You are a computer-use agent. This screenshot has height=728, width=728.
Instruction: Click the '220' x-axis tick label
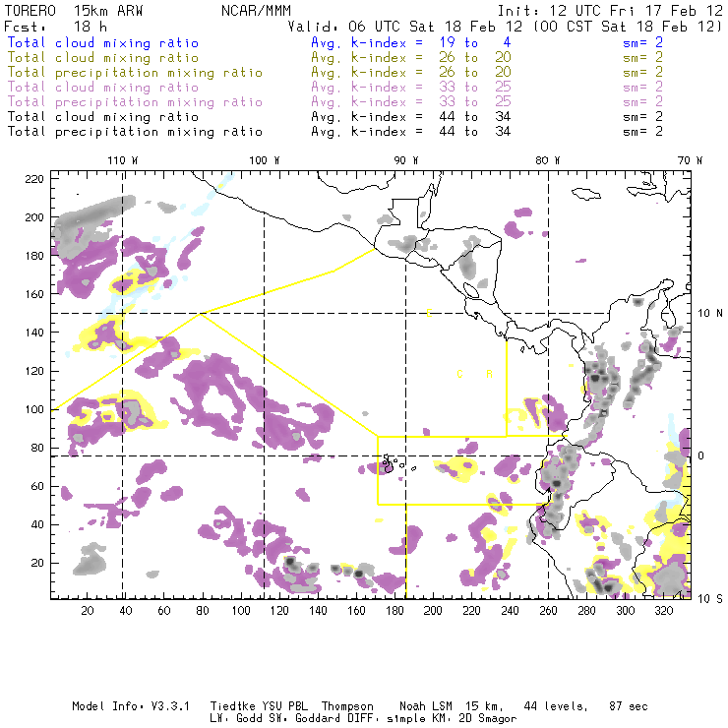tap(471, 611)
